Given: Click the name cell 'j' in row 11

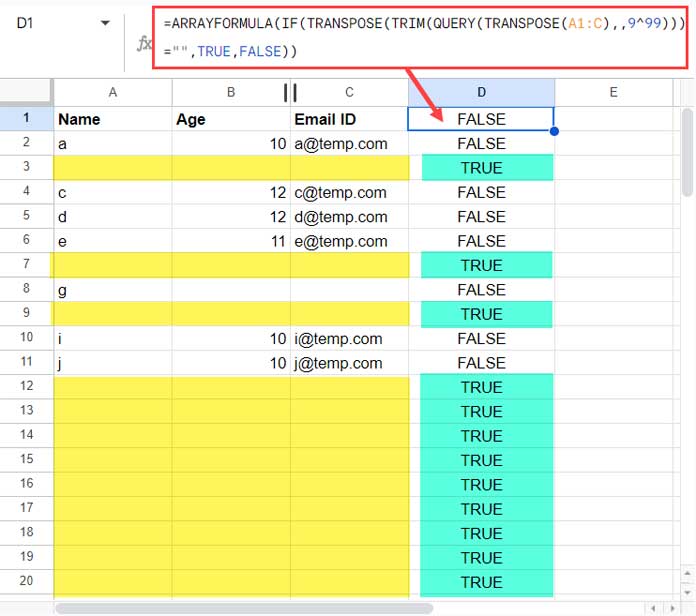Looking at the screenshot, I should [x=113, y=363].
